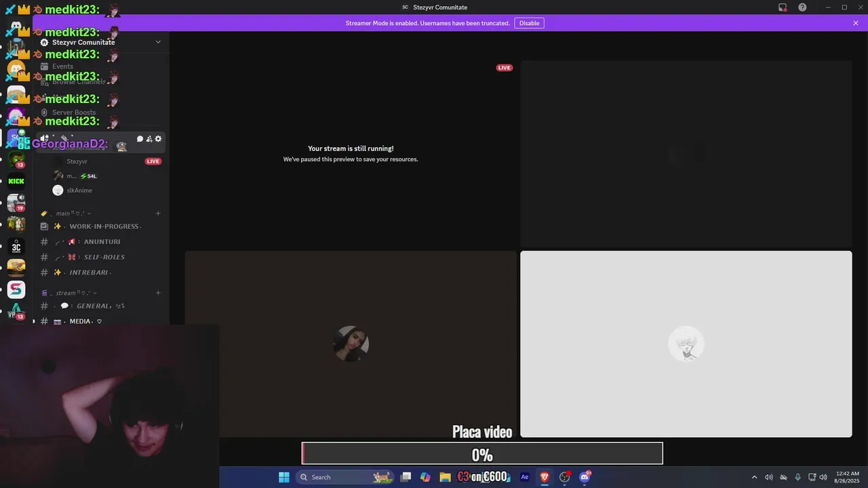The width and height of the screenshot is (868, 488).
Task: Open the VP server icon with 13 badge
Action: [x=16, y=312]
